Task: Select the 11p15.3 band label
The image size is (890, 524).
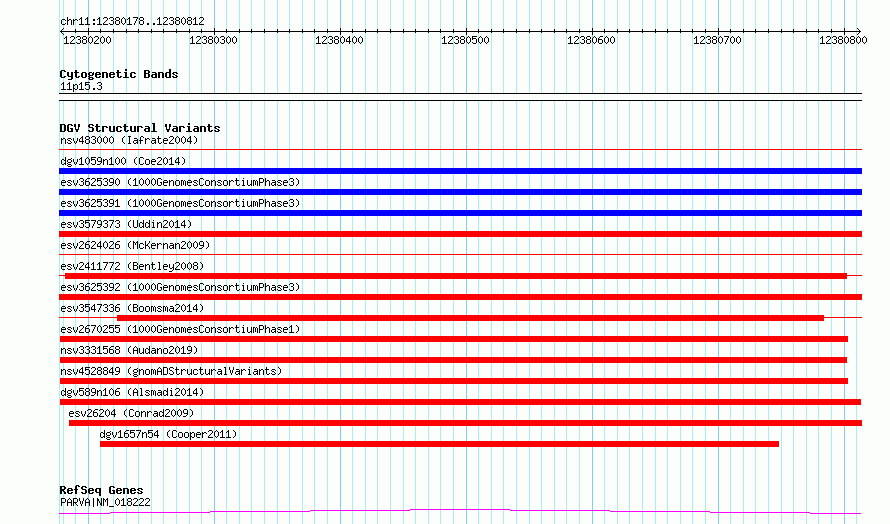Action: 81,86
